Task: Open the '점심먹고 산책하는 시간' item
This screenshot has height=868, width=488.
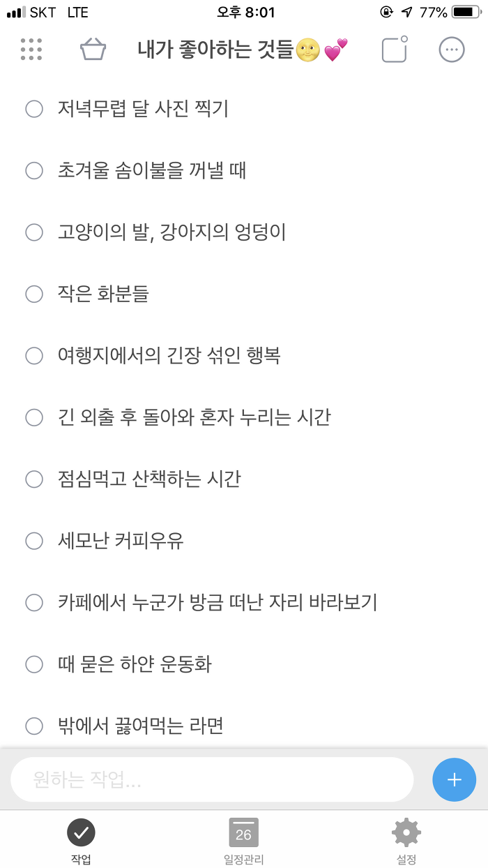Action: tap(149, 479)
